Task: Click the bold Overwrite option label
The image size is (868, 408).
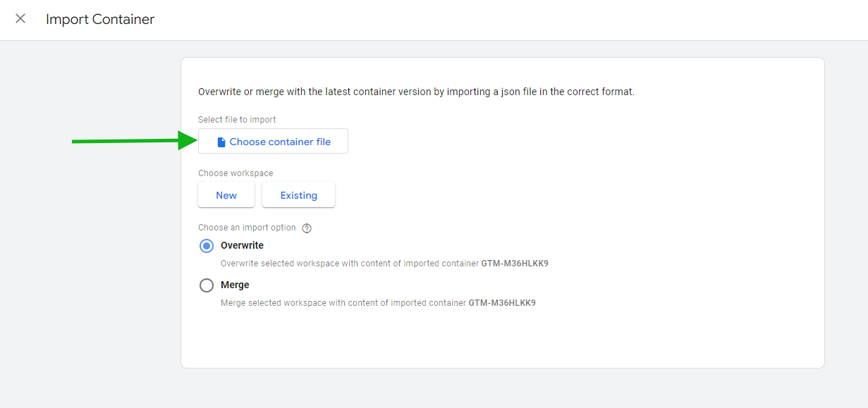Action: click(242, 245)
